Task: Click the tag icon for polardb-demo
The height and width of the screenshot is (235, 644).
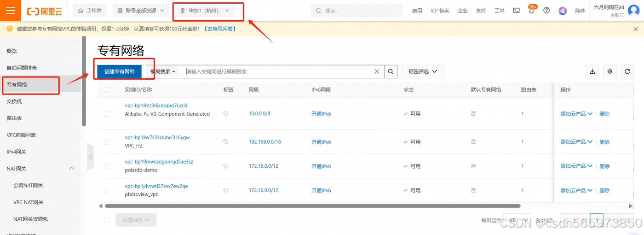Action: click(x=226, y=166)
